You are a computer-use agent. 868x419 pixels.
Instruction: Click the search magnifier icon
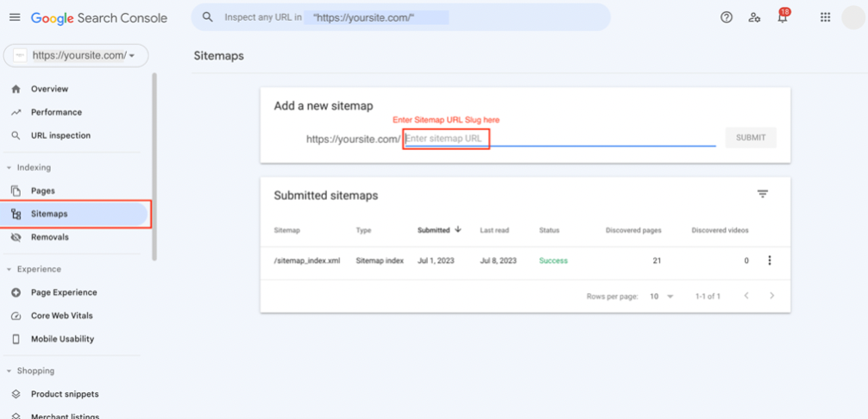[x=208, y=17]
